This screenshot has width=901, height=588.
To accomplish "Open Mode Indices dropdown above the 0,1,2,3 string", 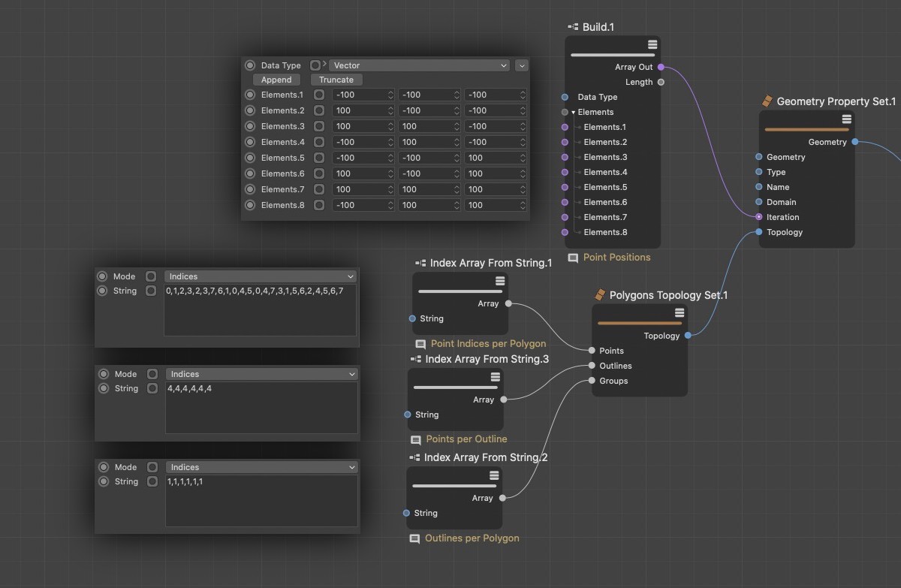I will pyautogui.click(x=260, y=276).
